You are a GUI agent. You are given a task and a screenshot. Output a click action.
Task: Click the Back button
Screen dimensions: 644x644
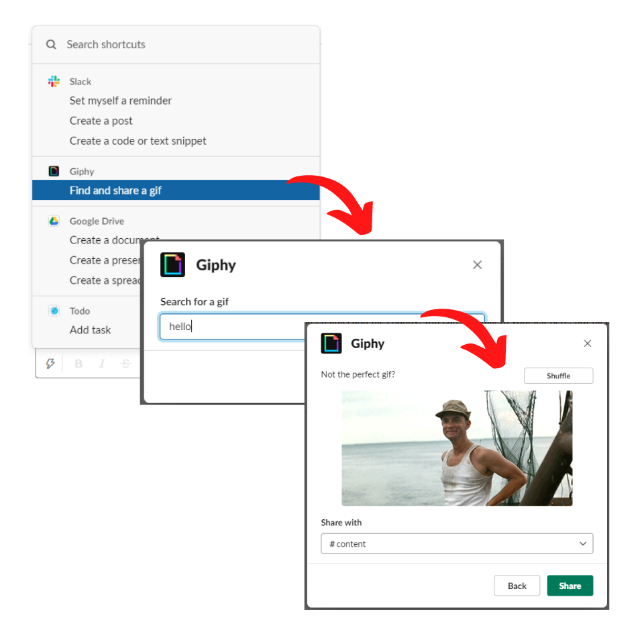tap(517, 585)
